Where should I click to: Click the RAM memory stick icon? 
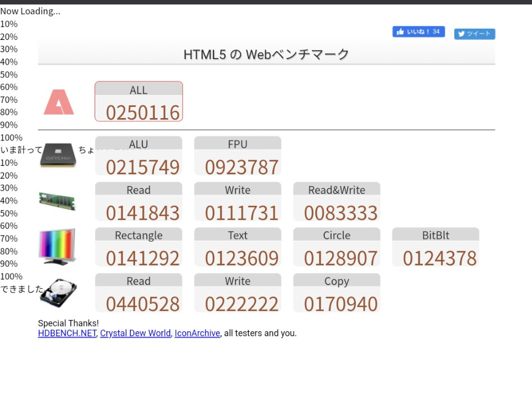[57, 201]
